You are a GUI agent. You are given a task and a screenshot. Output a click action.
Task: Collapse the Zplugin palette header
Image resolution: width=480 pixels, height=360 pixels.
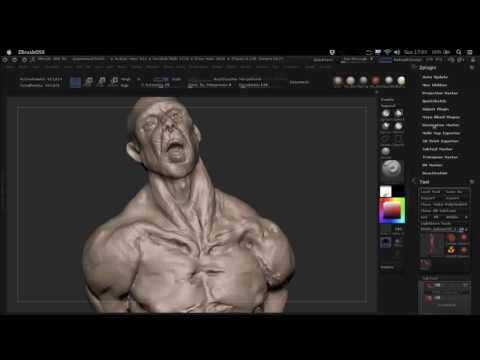pos(427,68)
